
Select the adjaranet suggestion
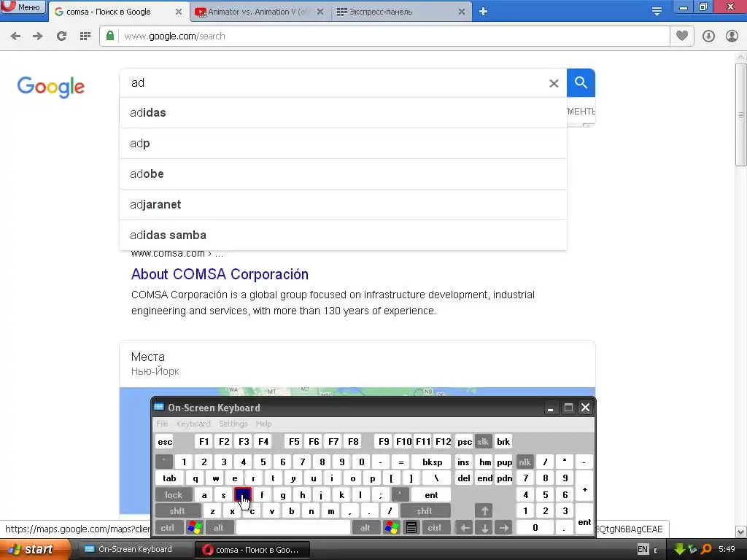tap(343, 205)
